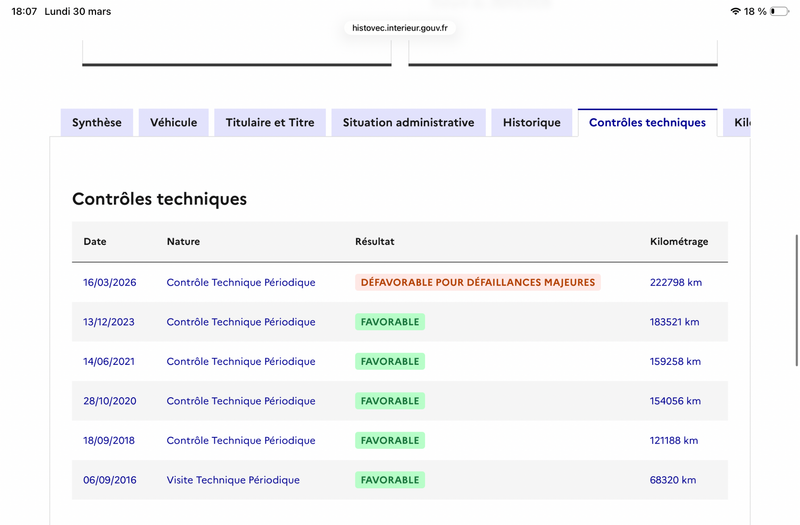Select the 16/03/2026 inspection date

(x=110, y=282)
